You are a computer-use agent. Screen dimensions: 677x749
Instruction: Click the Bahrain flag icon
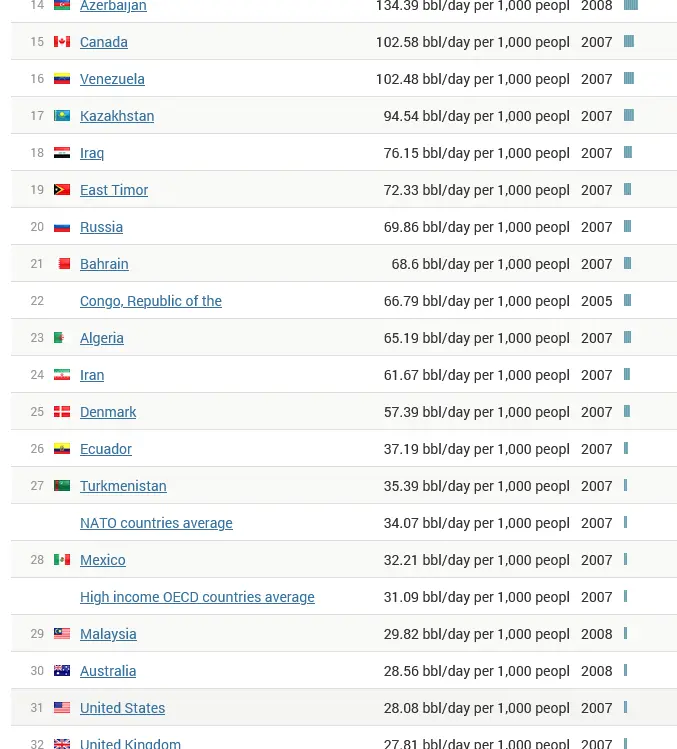click(64, 264)
